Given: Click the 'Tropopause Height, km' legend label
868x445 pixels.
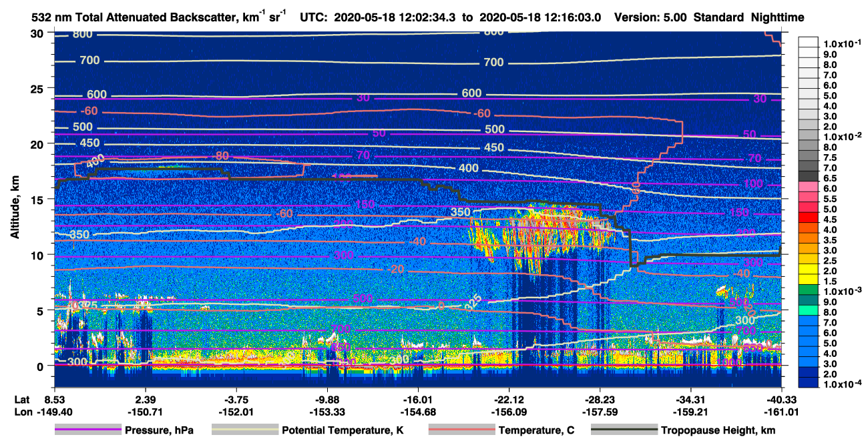Looking at the screenshot, I should pyautogui.click(x=718, y=430).
